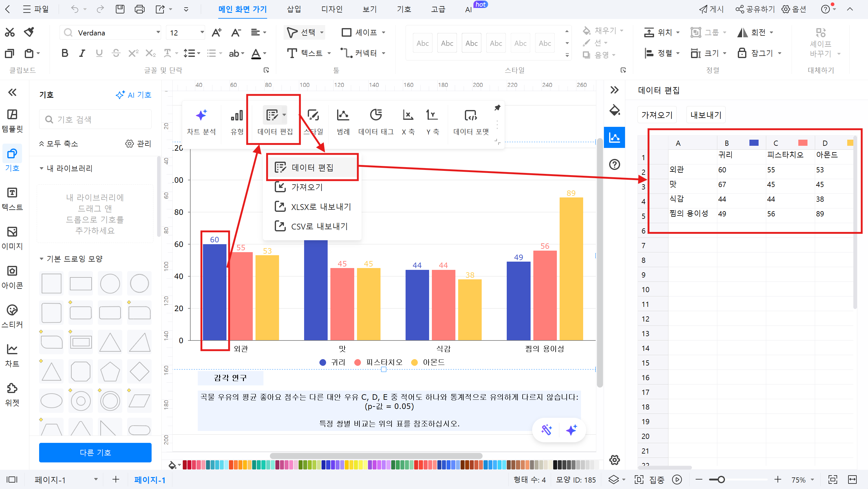868x489 pixels.
Task: Open 차트 chart sidebar panel
Action: coord(13,355)
